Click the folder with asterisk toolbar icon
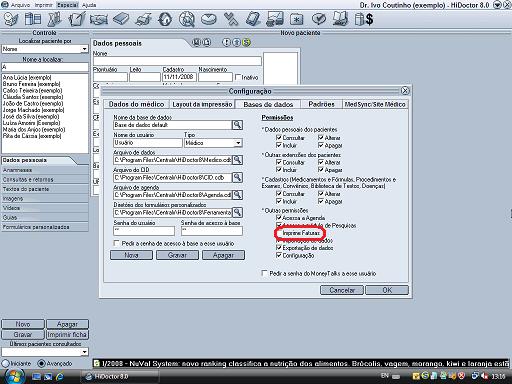The height and width of the screenshot is (384, 512). point(297,19)
